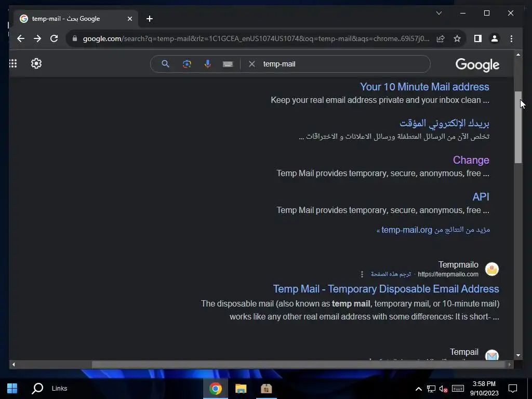Viewport: 532px width, 399px height.
Task: Go to Google homepage via the logo
Action: (477, 64)
